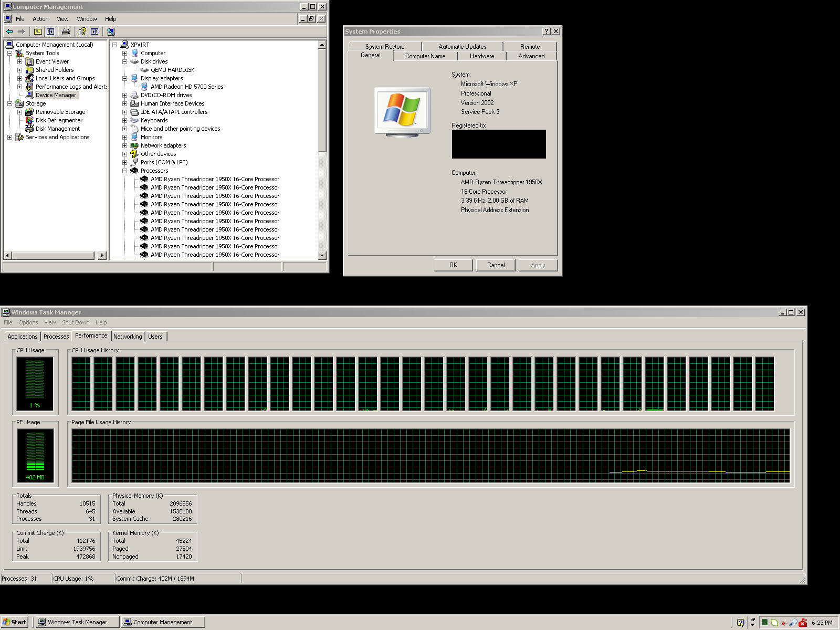Click the red Security Center tray icon

803,623
